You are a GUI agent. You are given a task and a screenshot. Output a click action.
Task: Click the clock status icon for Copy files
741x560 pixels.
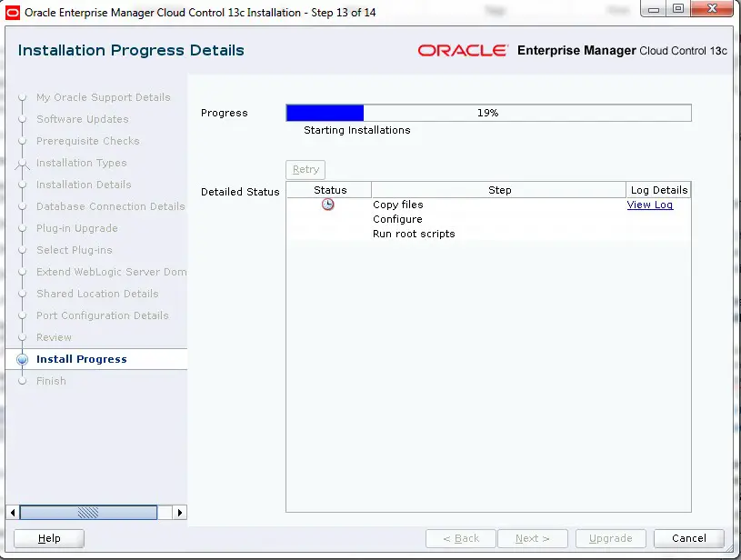tap(328, 205)
